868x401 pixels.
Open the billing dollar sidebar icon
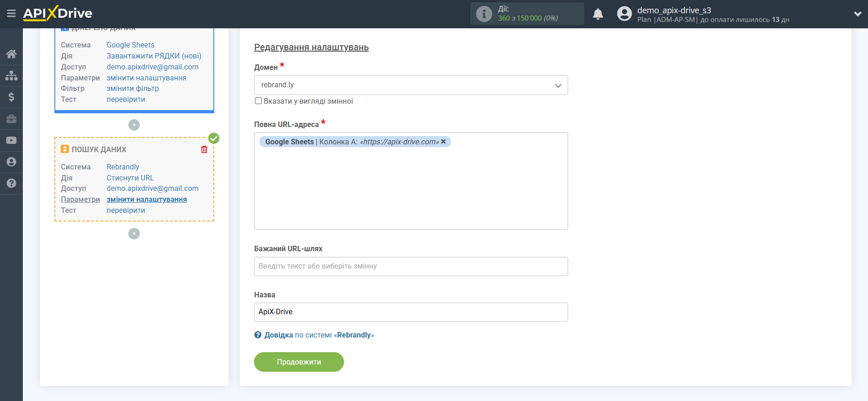point(11,97)
